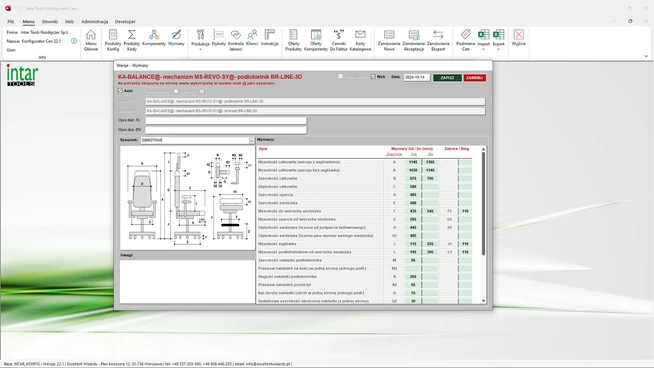Switch to the Developer tab
The image size is (654, 368).
(125, 22)
